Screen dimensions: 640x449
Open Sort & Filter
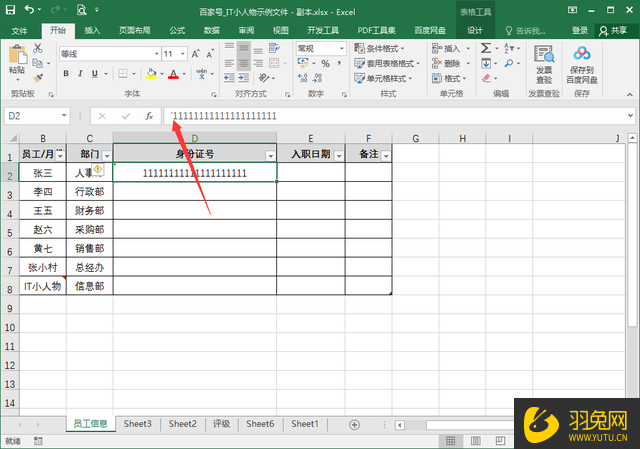point(509,48)
